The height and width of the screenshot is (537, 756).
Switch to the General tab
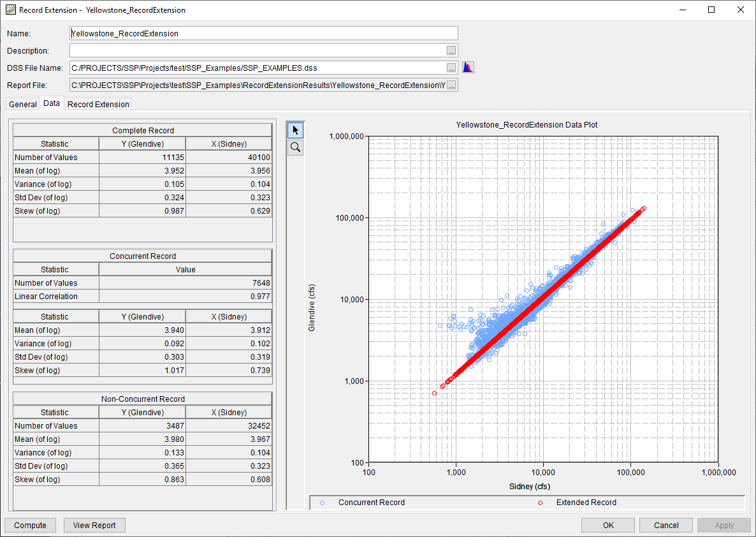22,104
